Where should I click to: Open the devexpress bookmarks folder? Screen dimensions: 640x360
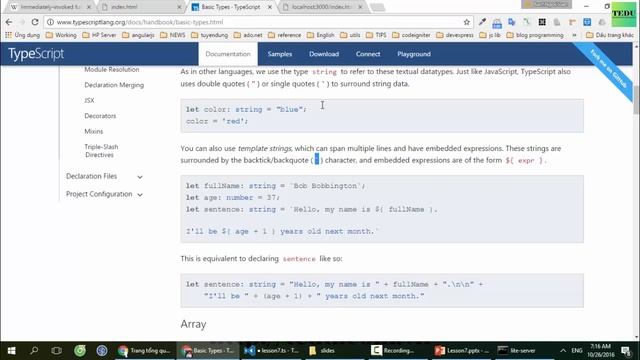pyautogui.click(x=455, y=35)
